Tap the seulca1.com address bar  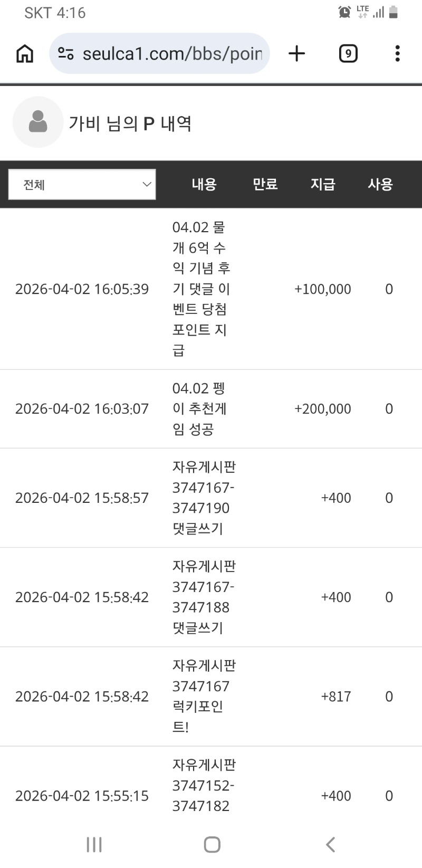click(x=171, y=53)
